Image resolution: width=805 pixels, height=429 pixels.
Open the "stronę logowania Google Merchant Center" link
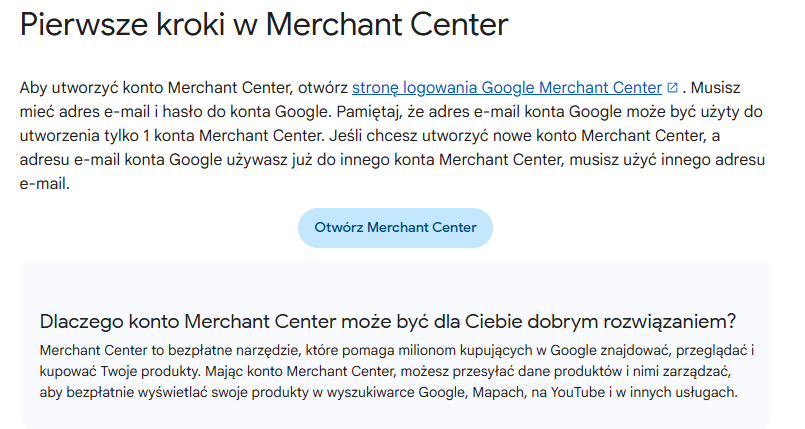point(506,88)
